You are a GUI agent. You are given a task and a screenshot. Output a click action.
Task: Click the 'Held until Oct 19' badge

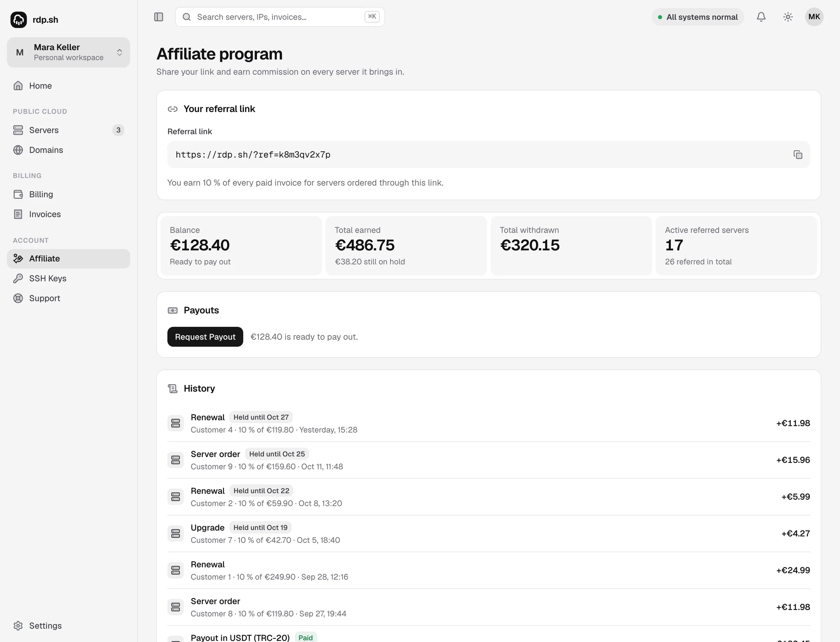(260, 527)
